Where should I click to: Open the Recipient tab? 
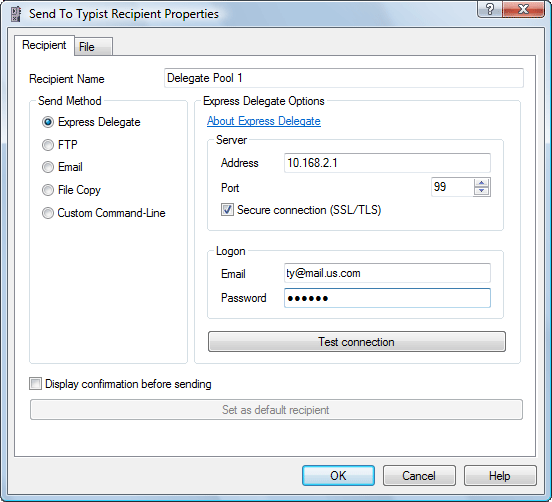tap(44, 45)
